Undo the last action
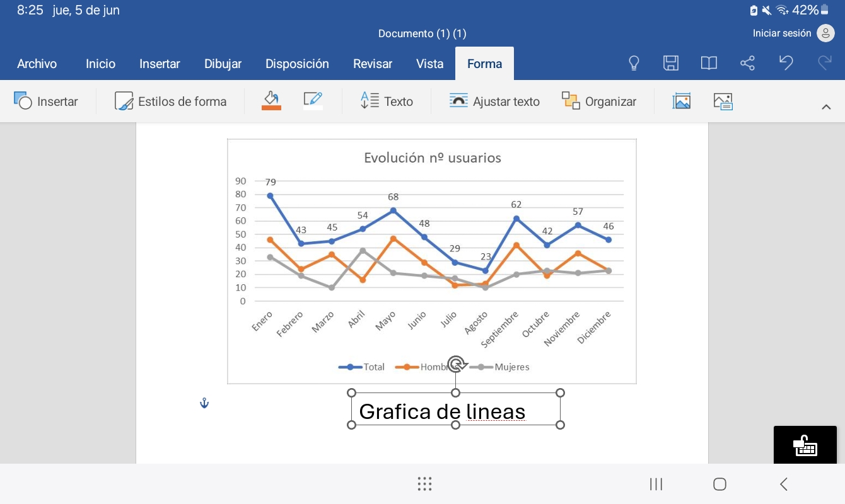 click(x=786, y=63)
